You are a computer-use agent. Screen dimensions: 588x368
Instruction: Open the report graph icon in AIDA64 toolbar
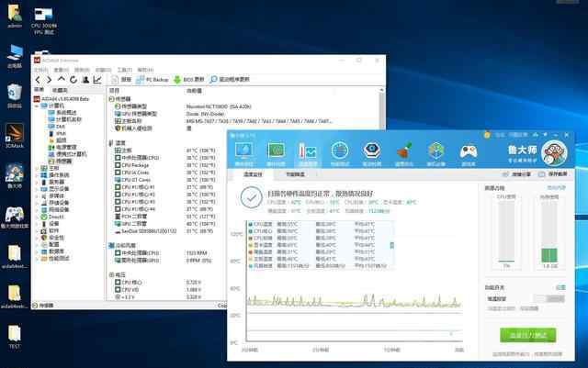tap(97, 80)
